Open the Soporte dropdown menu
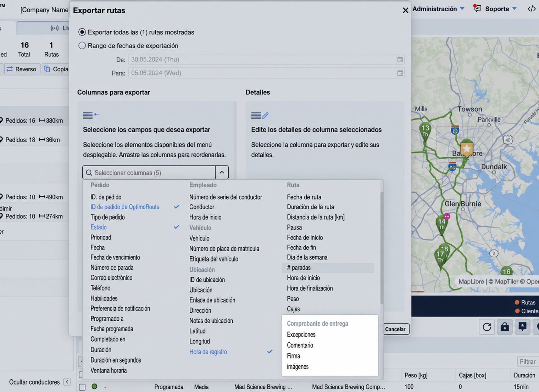The width and height of the screenshot is (539, 392). [500, 9]
